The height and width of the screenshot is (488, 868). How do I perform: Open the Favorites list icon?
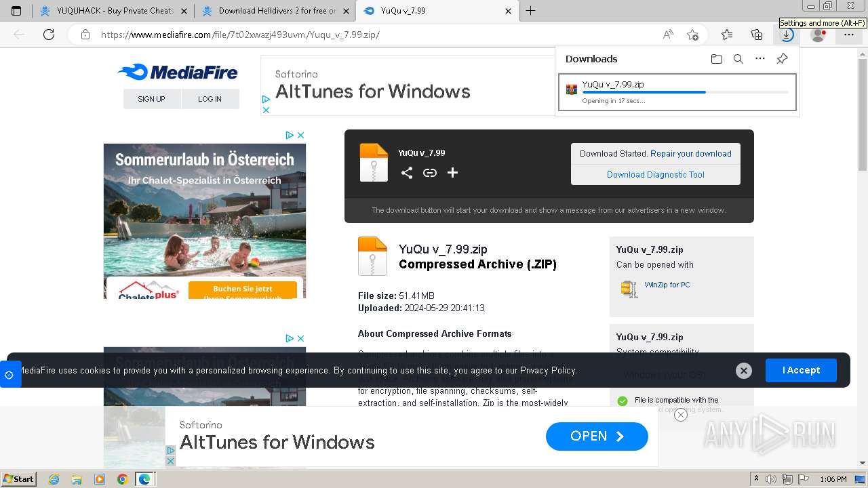click(x=727, y=35)
